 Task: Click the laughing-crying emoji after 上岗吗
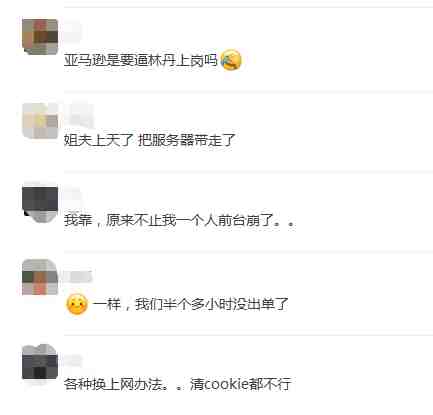[231, 60]
